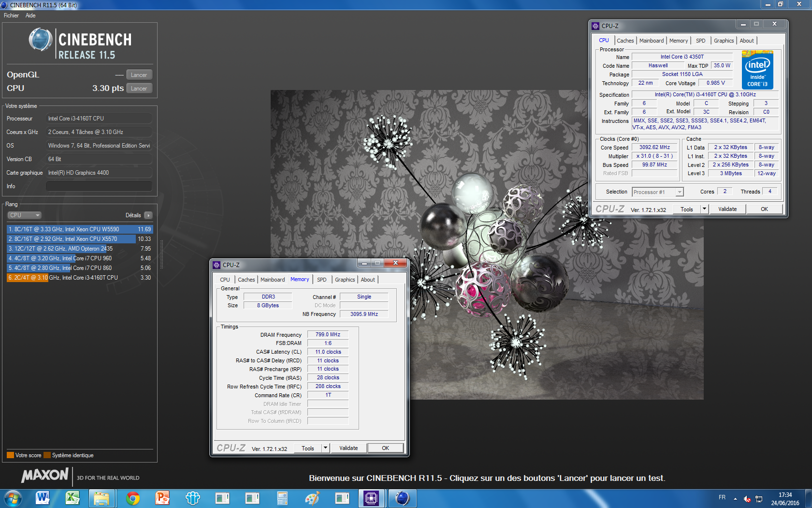Select ranking row AMD Opteron 2435

[x=80, y=249]
